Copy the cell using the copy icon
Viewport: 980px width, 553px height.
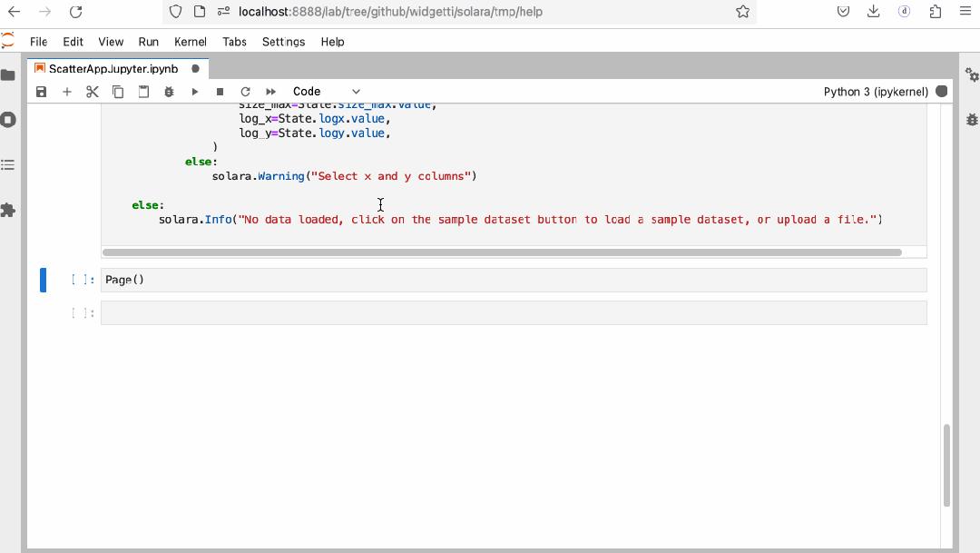[x=118, y=91]
